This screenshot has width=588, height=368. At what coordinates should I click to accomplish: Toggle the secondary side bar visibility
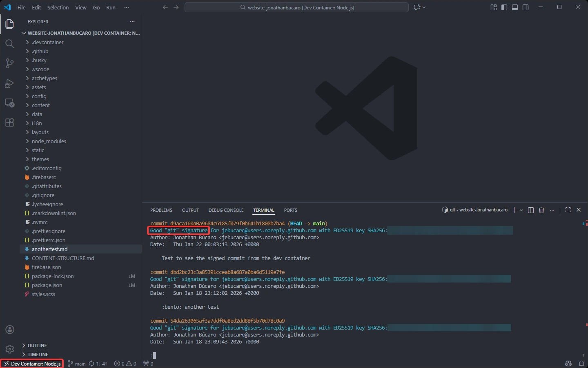point(526,7)
